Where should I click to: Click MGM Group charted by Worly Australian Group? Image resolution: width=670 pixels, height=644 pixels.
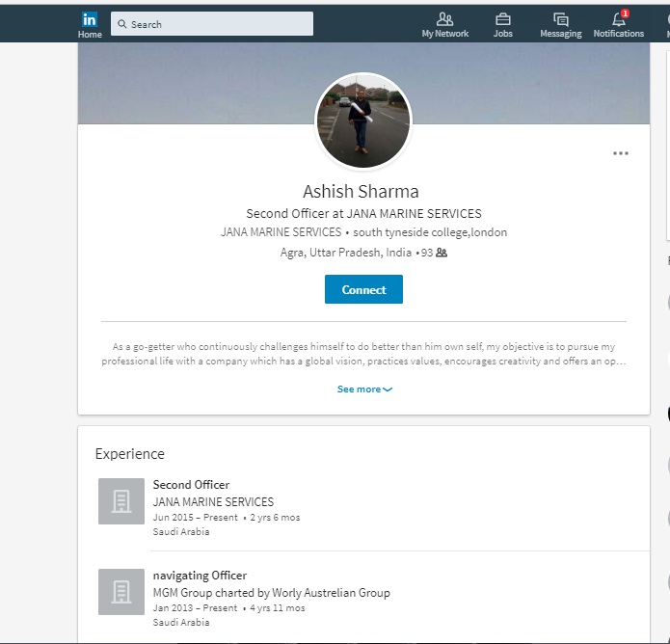(271, 593)
